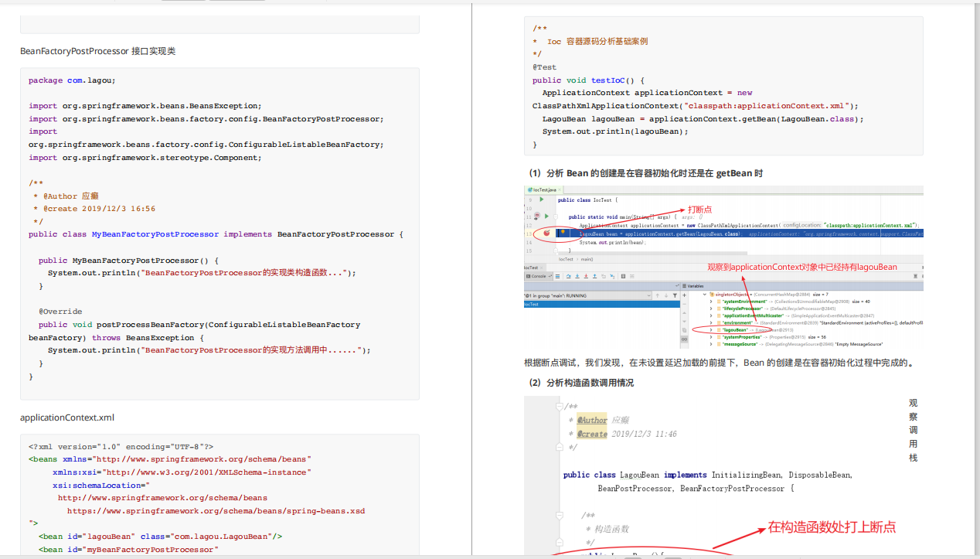Image resolution: width=980 pixels, height=559 pixels.
Task: Expand the lifecycleProcessor variable node
Action: (x=711, y=308)
